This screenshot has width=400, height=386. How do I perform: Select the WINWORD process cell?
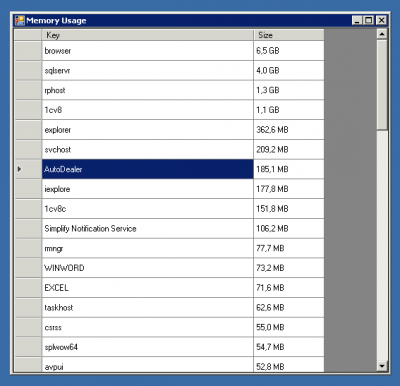148,268
